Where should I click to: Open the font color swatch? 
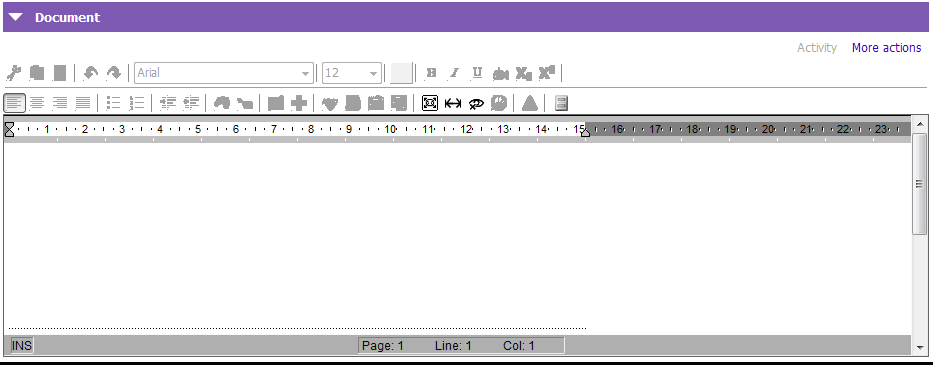click(401, 73)
